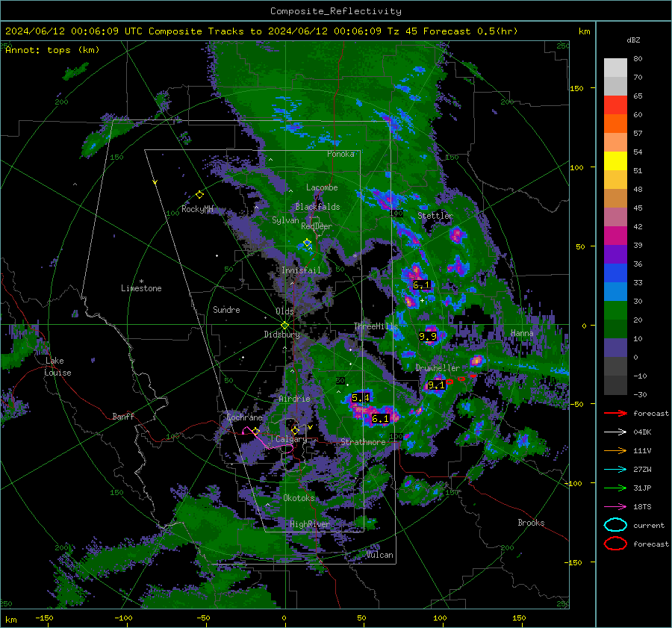Screen dimensions: 672x628
Task: Click the Calgary city label
Action: (x=291, y=439)
